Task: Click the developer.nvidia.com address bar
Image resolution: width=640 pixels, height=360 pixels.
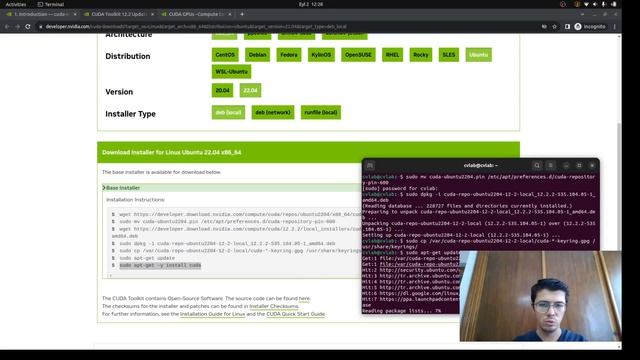Action: pyautogui.click(x=286, y=27)
